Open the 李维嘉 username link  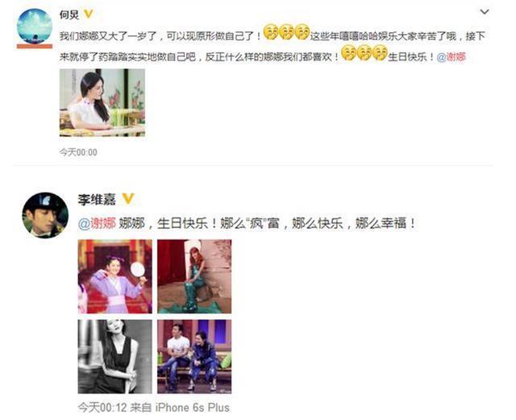pyautogui.click(x=97, y=199)
